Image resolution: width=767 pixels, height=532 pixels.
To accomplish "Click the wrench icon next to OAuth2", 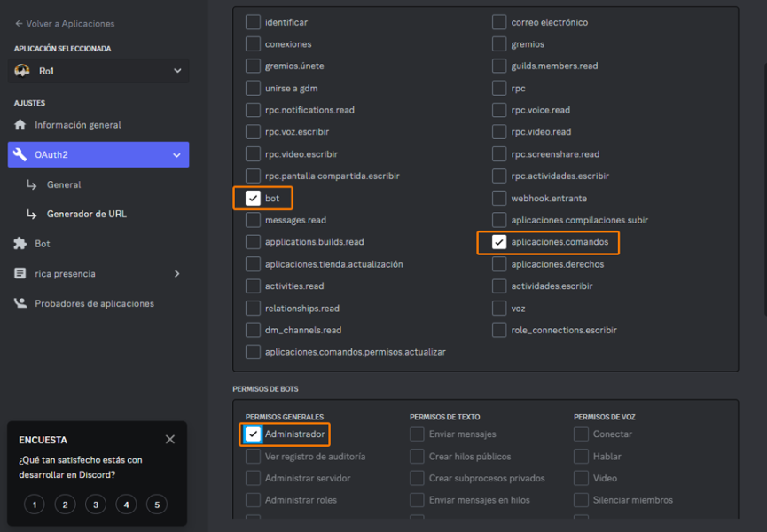I will click(20, 155).
